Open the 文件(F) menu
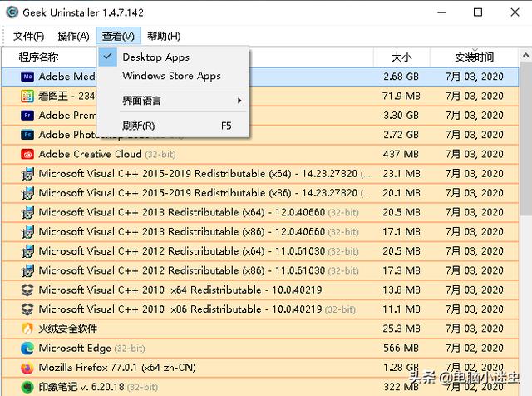The height and width of the screenshot is (396, 532). click(29, 36)
